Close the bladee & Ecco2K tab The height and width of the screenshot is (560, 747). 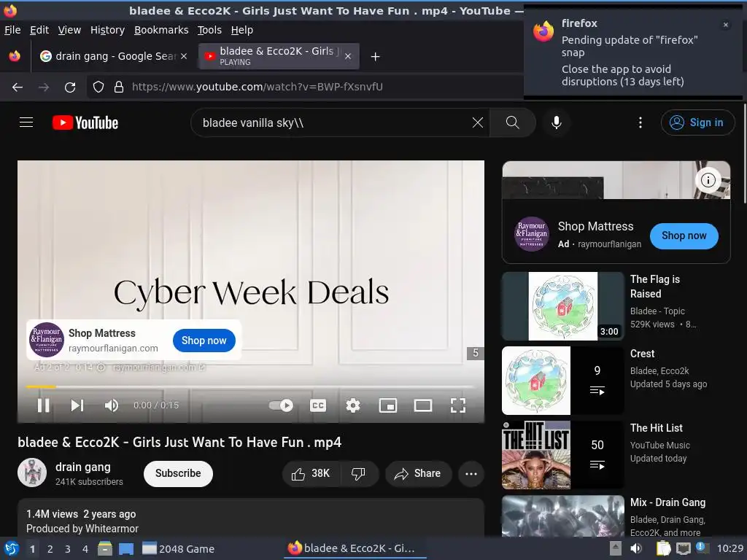[348, 56]
